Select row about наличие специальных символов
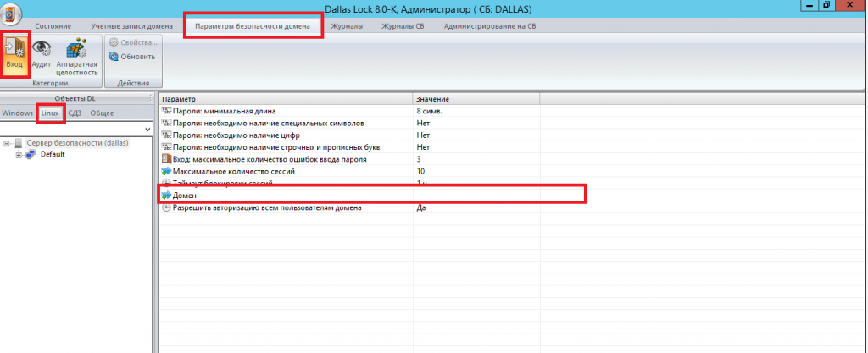Image resolution: width=868 pixels, height=353 pixels. coord(349,124)
